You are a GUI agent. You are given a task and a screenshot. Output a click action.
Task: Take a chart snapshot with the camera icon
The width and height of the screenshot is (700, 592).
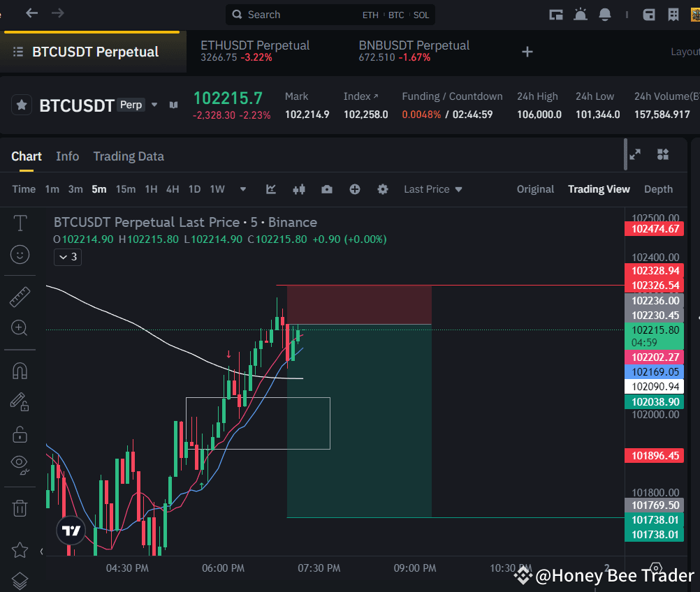[x=326, y=189]
